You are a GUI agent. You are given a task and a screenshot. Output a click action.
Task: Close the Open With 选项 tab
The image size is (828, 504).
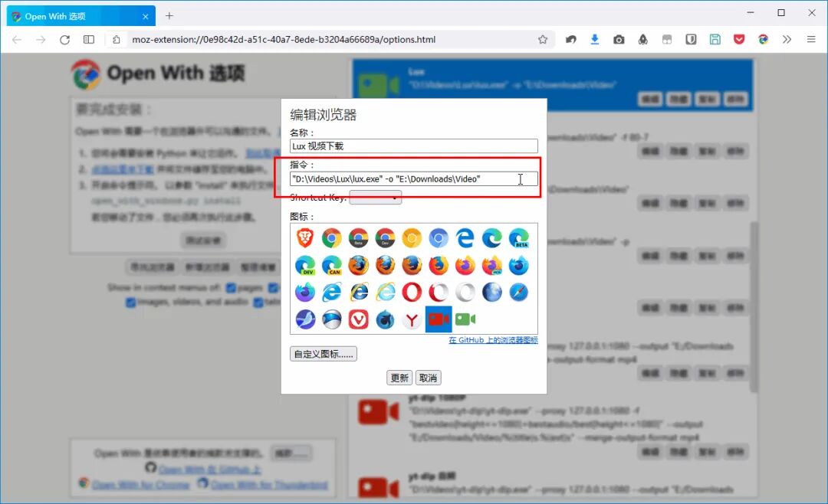click(x=145, y=16)
